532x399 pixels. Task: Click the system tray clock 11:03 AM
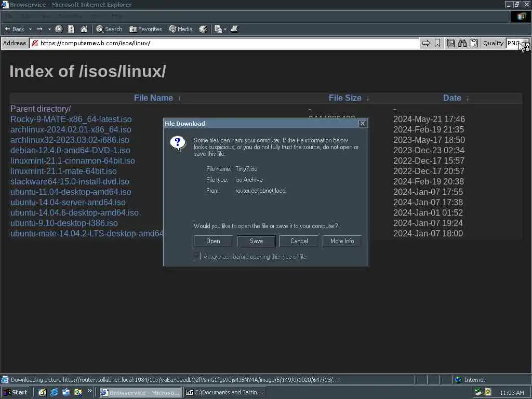512,393
